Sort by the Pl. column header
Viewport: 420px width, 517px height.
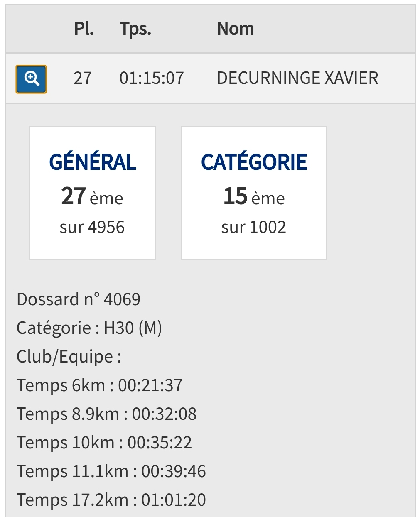coord(84,29)
